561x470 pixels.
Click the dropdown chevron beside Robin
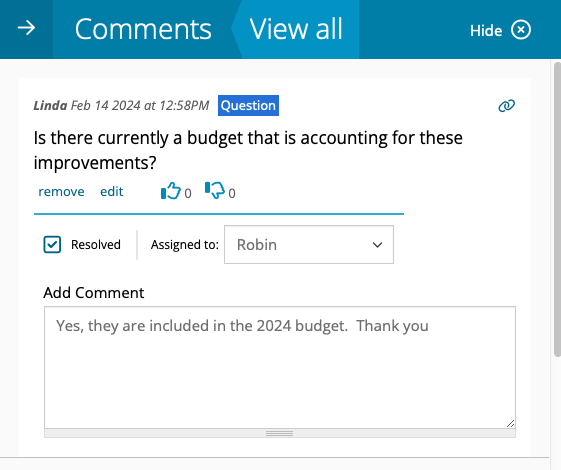click(377, 245)
